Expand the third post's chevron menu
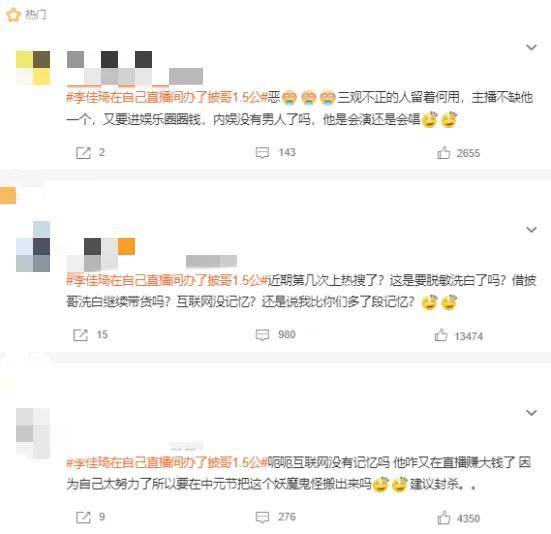Viewport: 551px width, 534px height. 531,412
